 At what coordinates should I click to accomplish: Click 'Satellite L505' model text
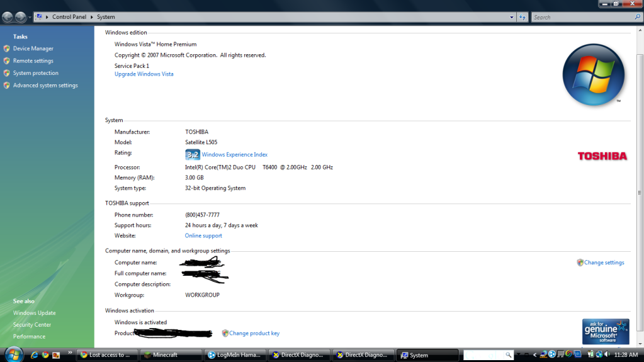[x=201, y=142]
